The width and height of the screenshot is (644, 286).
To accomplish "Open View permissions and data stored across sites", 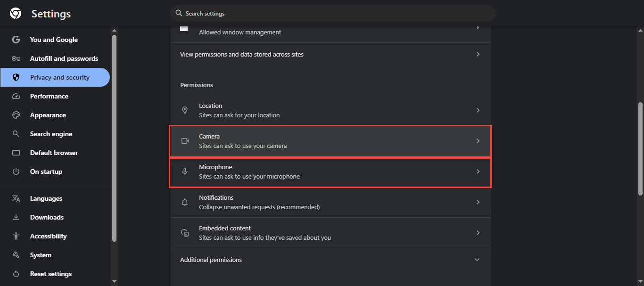I will (x=242, y=54).
